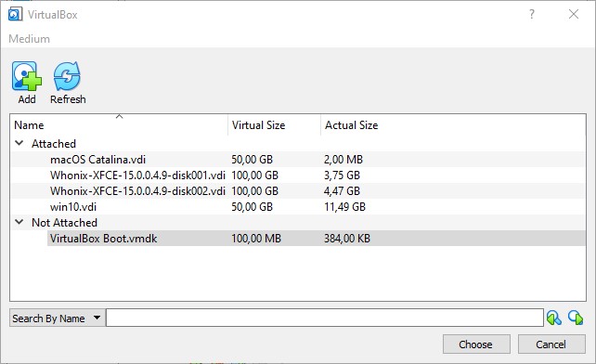Click the Choose button
Viewport: 596px width, 364px height.
[x=476, y=344]
